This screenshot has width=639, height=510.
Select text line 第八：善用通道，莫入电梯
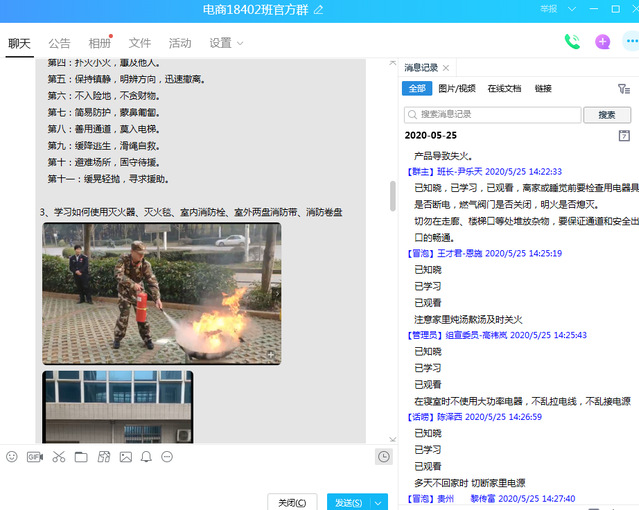coord(104,129)
